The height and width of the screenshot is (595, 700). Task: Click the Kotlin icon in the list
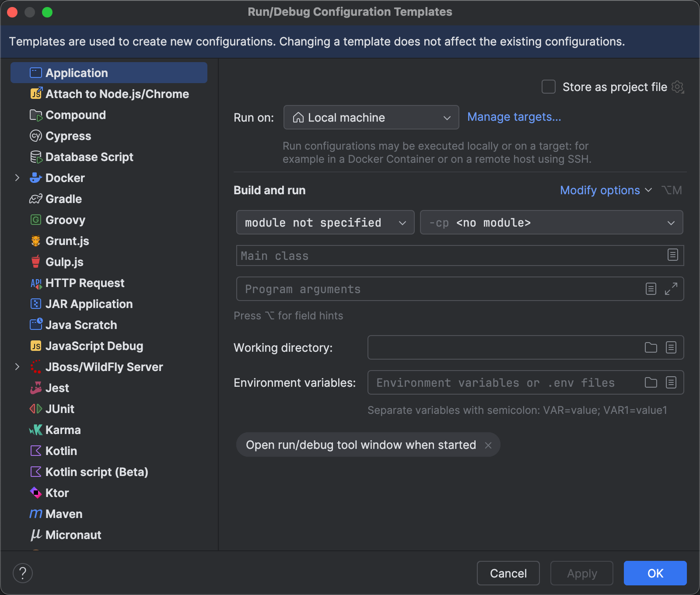(36, 451)
